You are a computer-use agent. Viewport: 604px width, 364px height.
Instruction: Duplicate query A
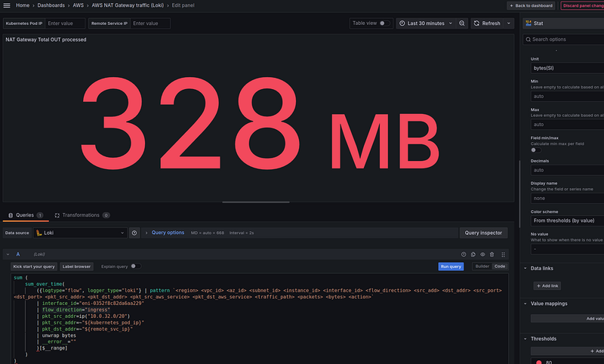coord(473,254)
